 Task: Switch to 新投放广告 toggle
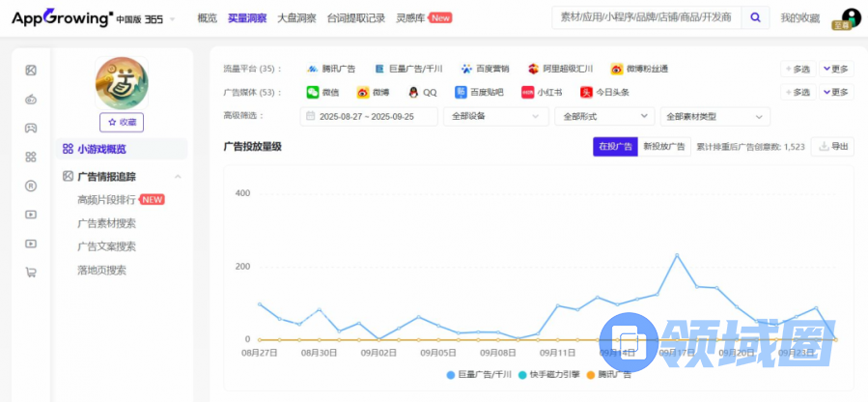(663, 147)
